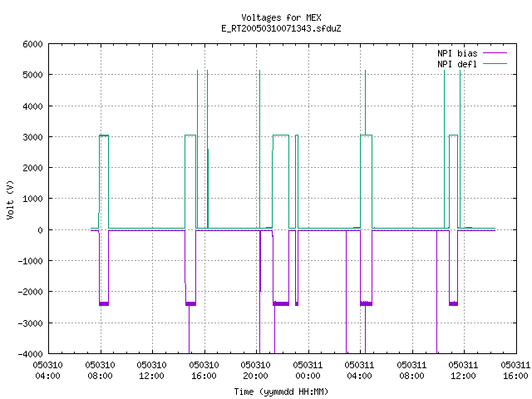Select the subtitle 'E_RT20050310071343.sfduZ'
This screenshot has width=532, height=399.
pyautogui.click(x=281, y=28)
